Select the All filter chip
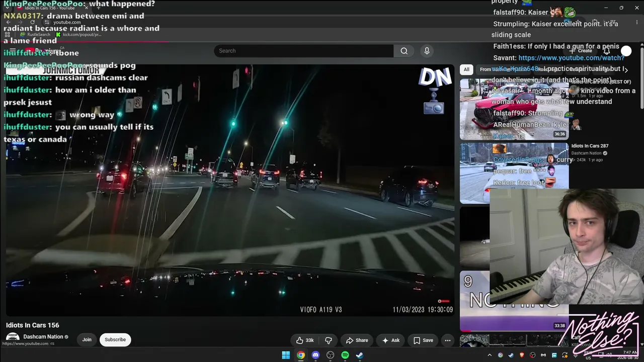The width and height of the screenshot is (644, 362). tap(466, 69)
